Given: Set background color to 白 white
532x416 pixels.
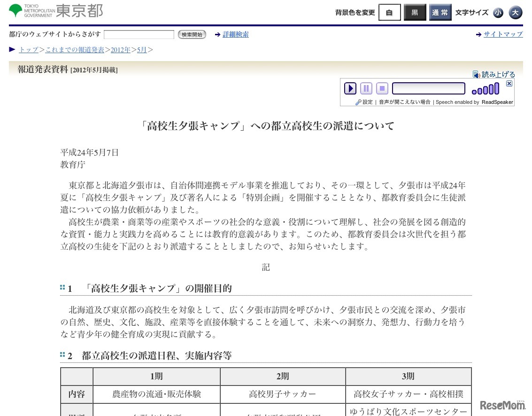Looking at the screenshot, I should pos(389,13).
